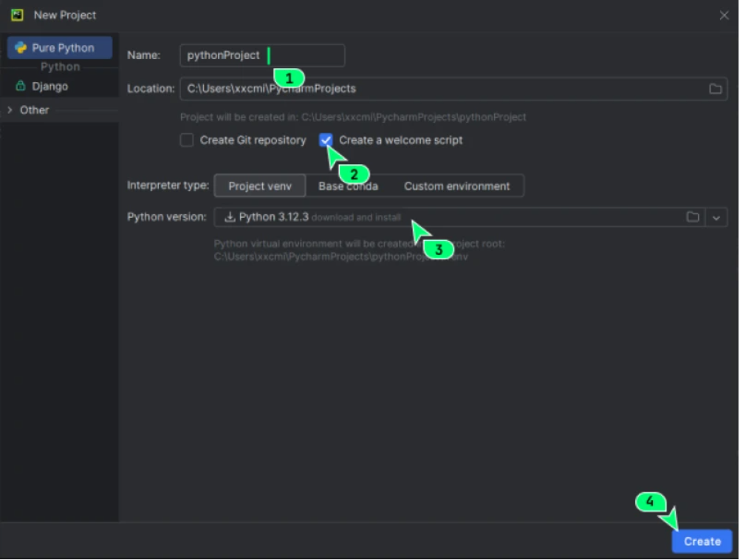Browse for Python interpreter folder icon
This screenshot has height=560, width=740.
click(692, 217)
